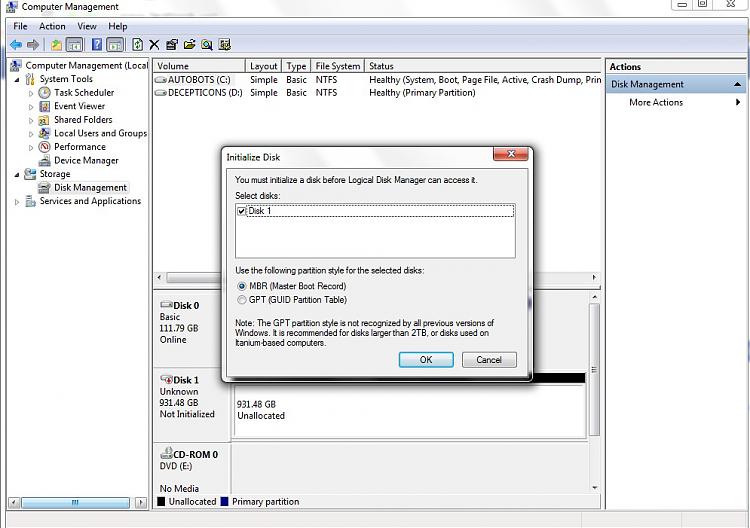This screenshot has width=750, height=528.
Task: Click the DECEPTICONS (D:) drive icon
Action: (161, 93)
